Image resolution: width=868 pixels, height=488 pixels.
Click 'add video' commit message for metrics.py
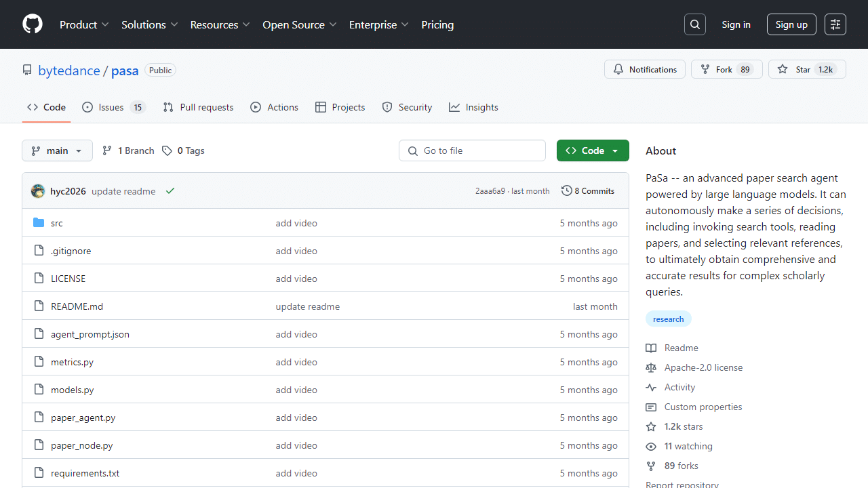[296, 362]
